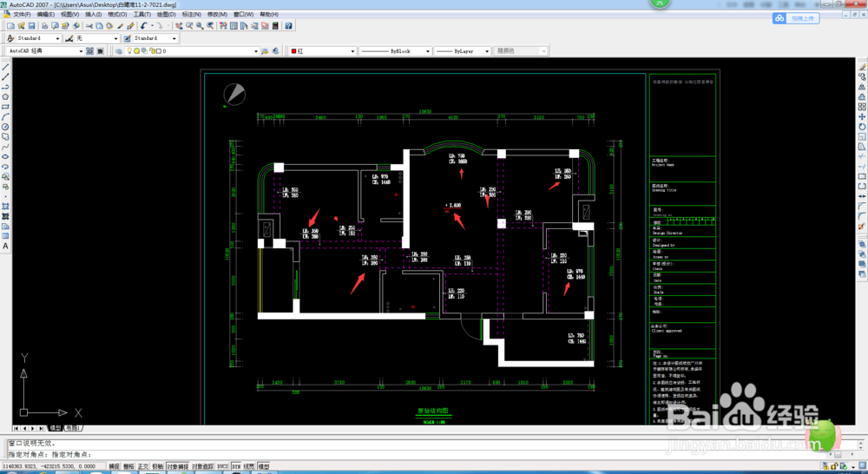
Task: Click the 模型 button in status bar
Action: click(x=264, y=467)
